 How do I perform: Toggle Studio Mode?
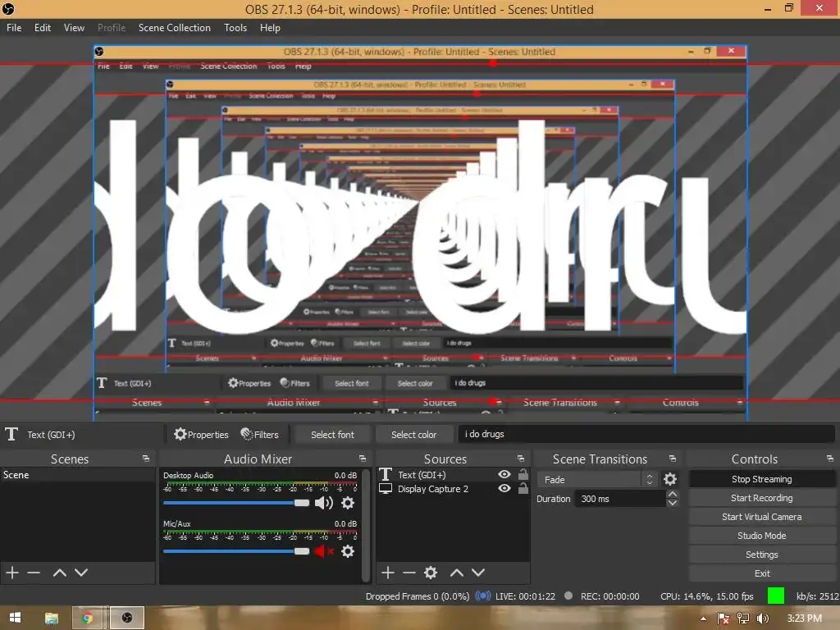(762, 535)
